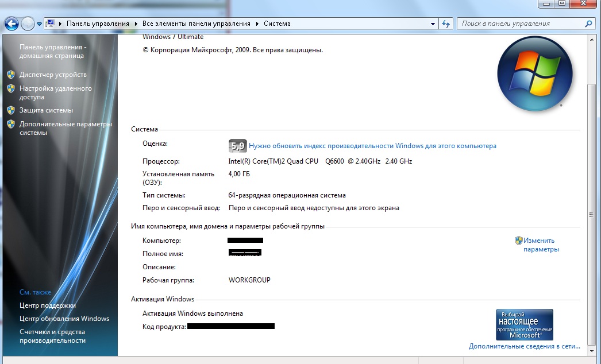Click the 5,9 performance rating badge
The image size is (601, 364).
pyautogui.click(x=238, y=146)
